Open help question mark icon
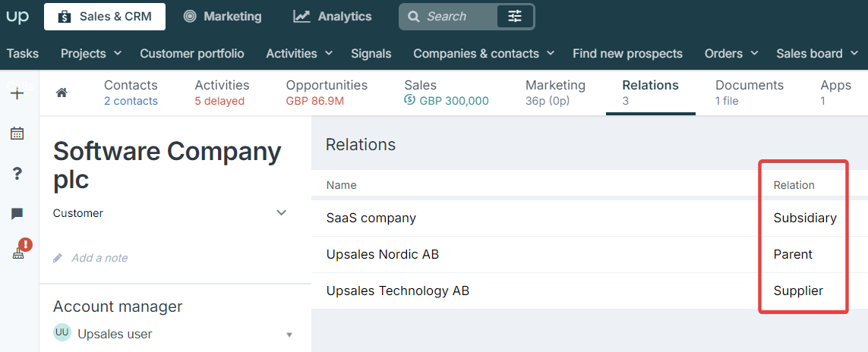 click(x=17, y=174)
